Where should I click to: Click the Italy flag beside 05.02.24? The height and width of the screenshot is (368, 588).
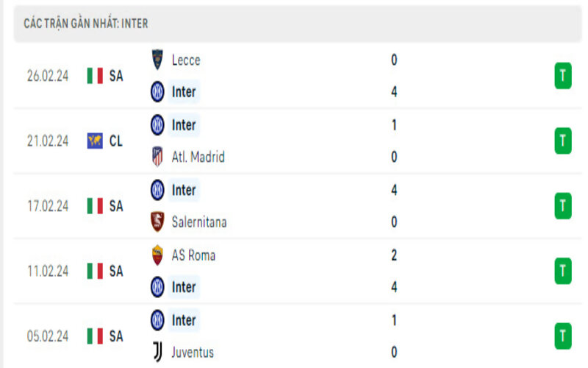click(x=95, y=336)
